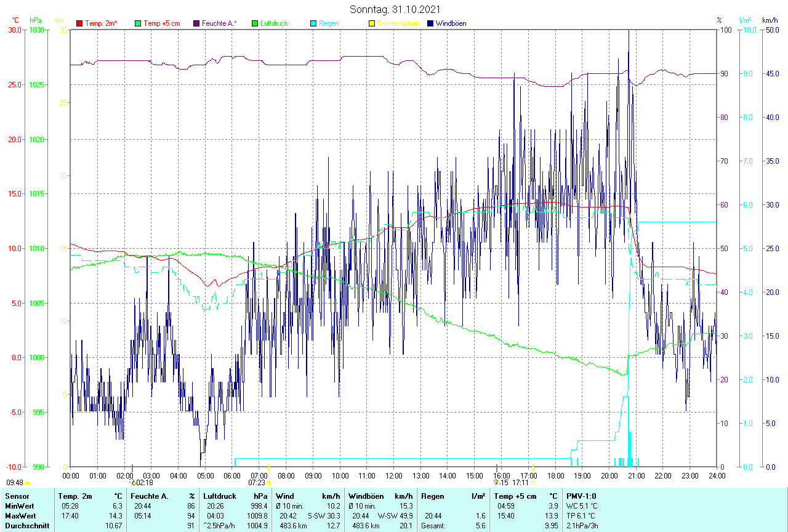Click the 18:00 label on the time axis

click(x=555, y=475)
